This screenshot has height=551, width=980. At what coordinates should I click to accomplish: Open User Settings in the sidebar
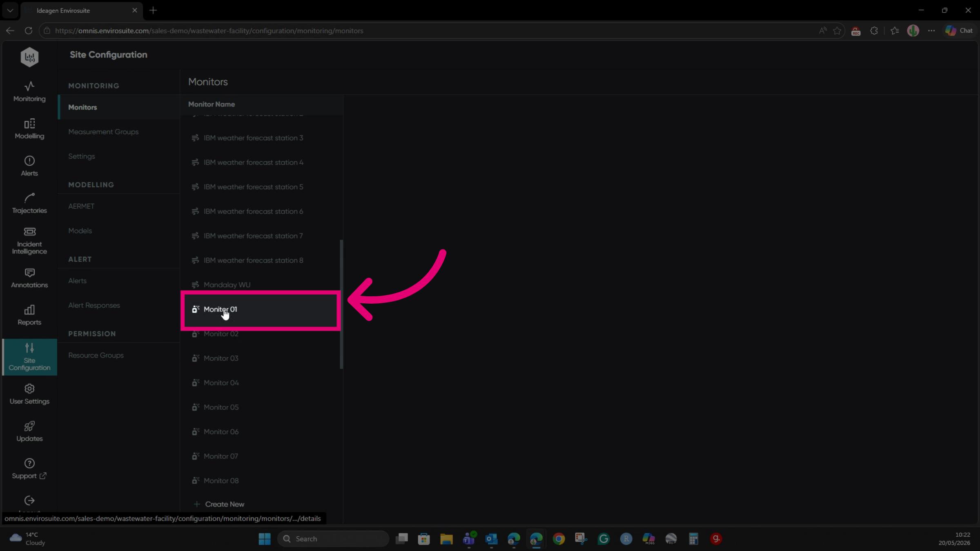[29, 394]
